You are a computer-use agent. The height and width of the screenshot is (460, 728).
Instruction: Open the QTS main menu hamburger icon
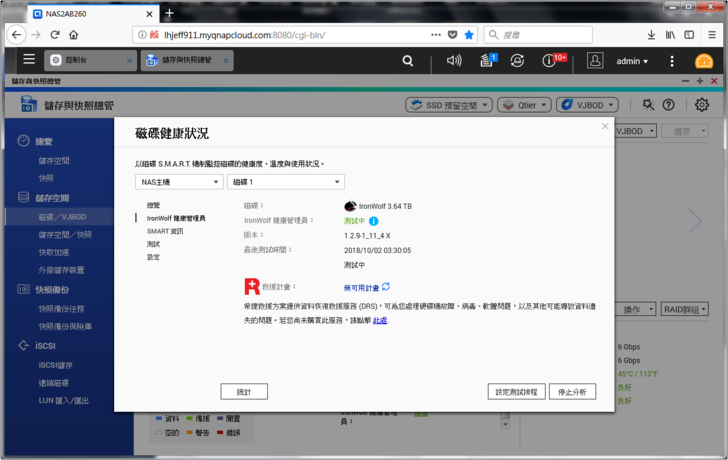click(29, 60)
